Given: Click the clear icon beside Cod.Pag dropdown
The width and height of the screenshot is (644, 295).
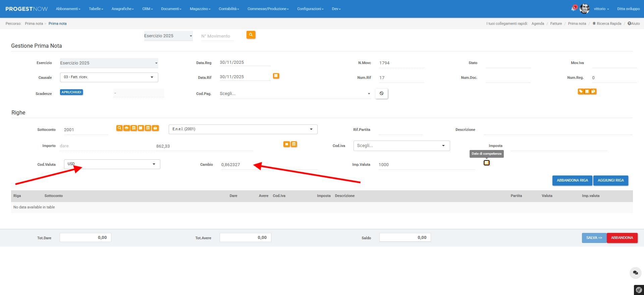Looking at the screenshot, I should [381, 94].
